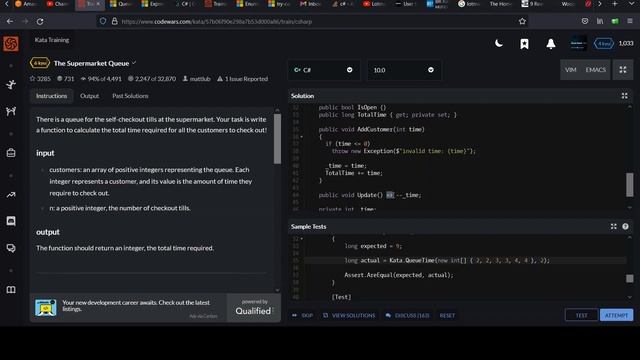Open a new browser tab

(615, 4)
